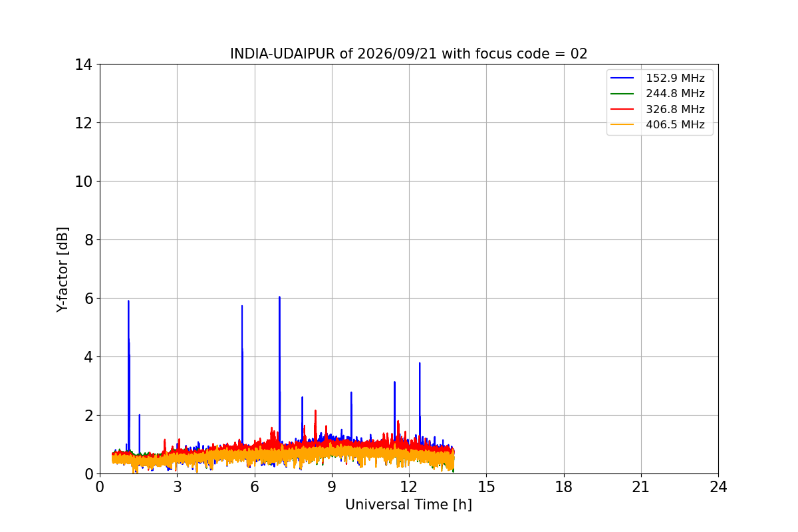Viewport: 798px width, 532px height.
Task: Click the blue spike peak near 1 hour
Action: 128,301
